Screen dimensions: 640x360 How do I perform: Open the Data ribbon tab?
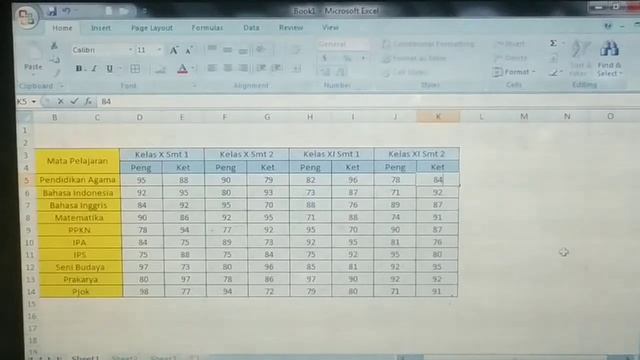251,28
